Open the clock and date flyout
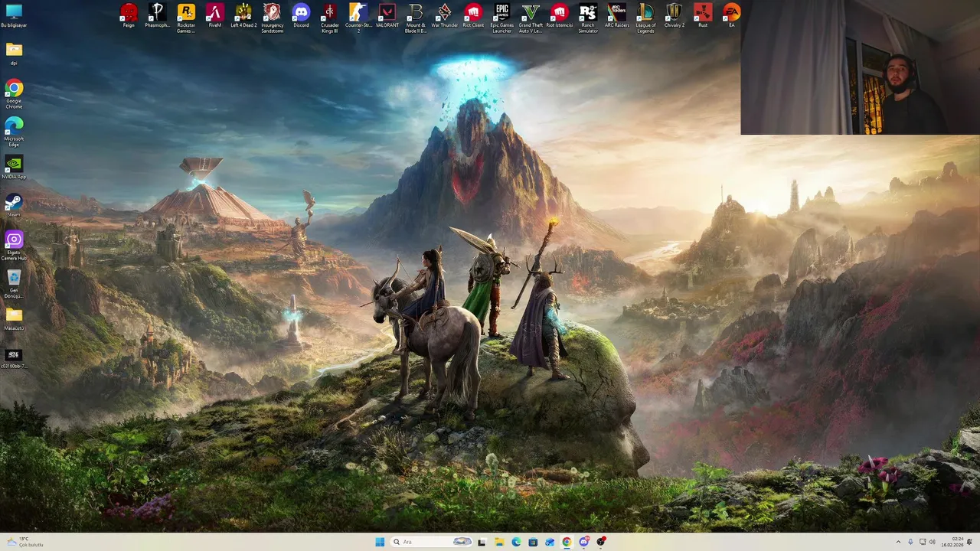Viewport: 980px width, 551px height. point(952,542)
